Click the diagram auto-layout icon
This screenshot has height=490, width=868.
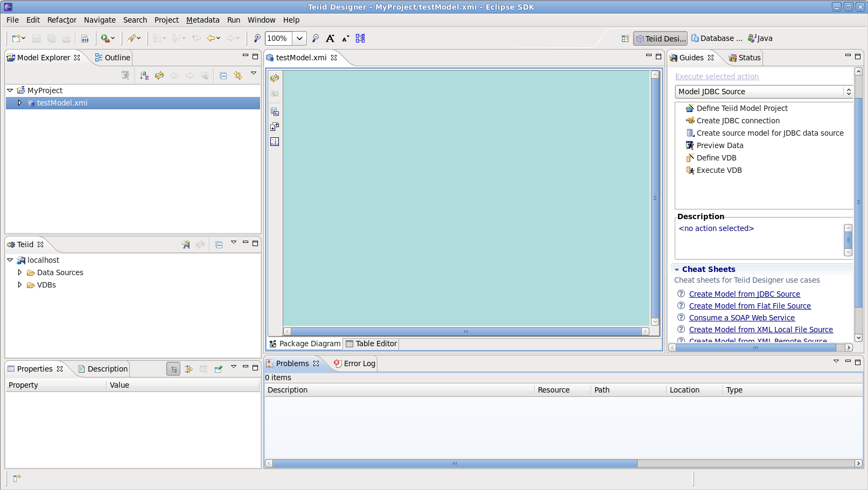tap(360, 38)
